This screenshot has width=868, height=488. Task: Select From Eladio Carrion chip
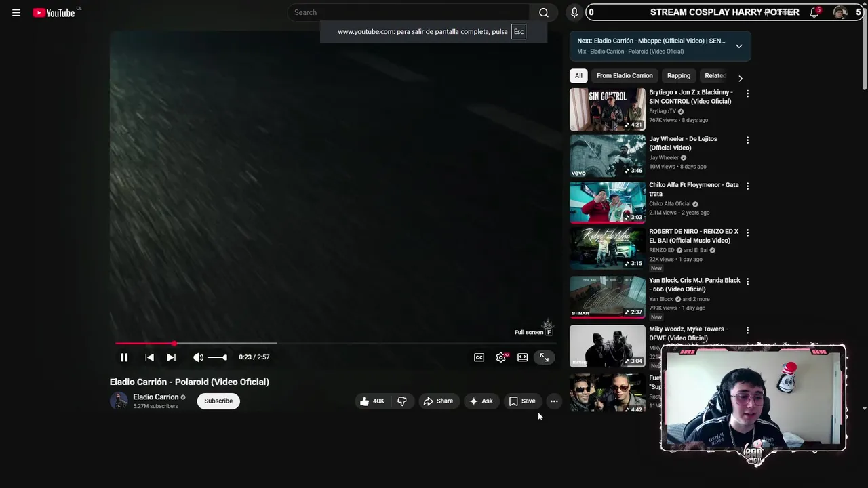(x=625, y=76)
